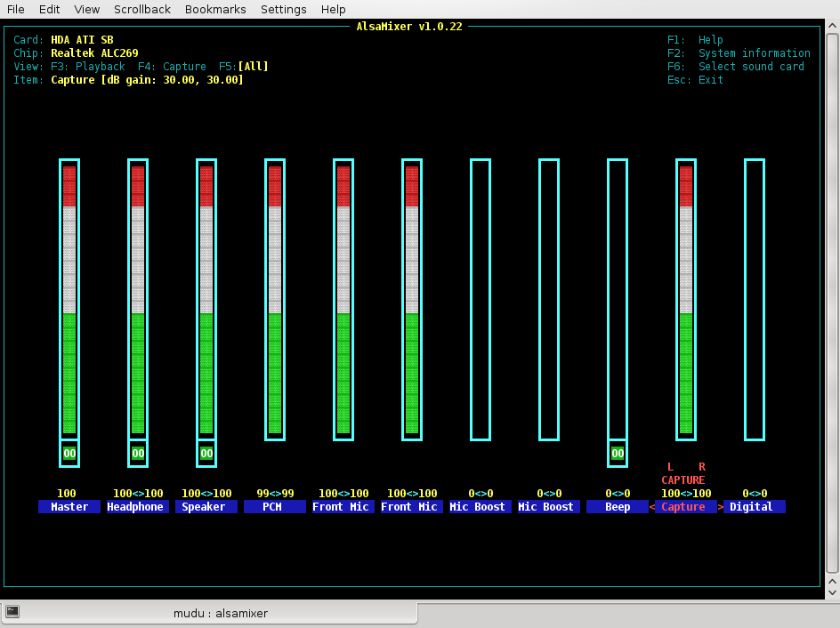Toggle the Beep channel mute indicator
Image resolution: width=840 pixels, height=628 pixels.
click(618, 454)
